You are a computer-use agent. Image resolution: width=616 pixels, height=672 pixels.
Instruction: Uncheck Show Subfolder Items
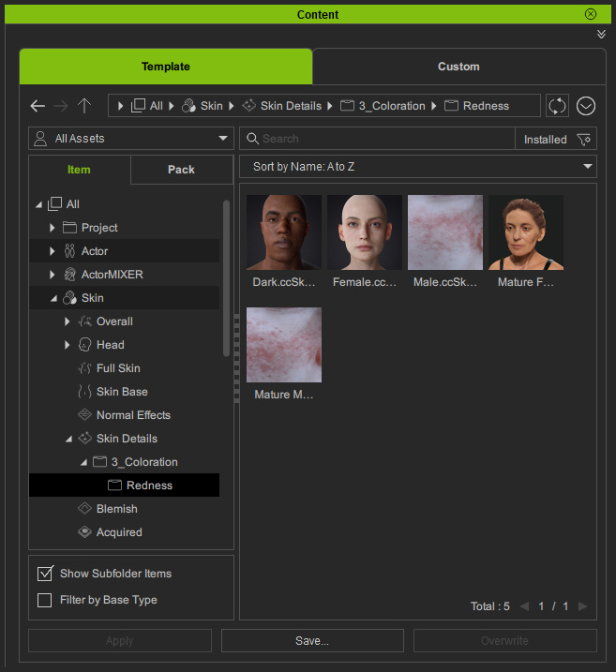pyautogui.click(x=44, y=574)
